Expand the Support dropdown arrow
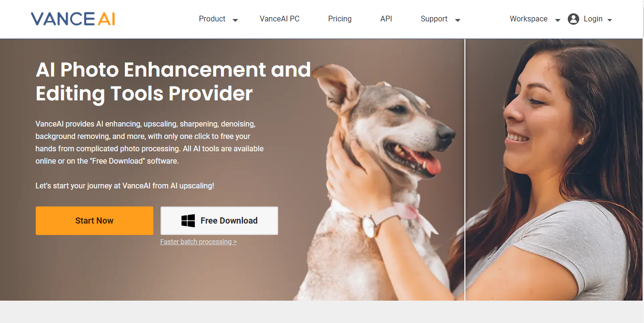 click(458, 20)
